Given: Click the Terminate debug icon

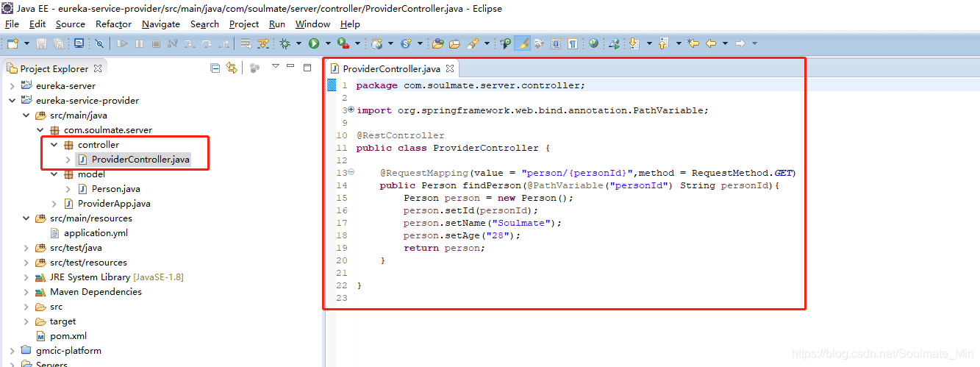Looking at the screenshot, I should (x=155, y=44).
